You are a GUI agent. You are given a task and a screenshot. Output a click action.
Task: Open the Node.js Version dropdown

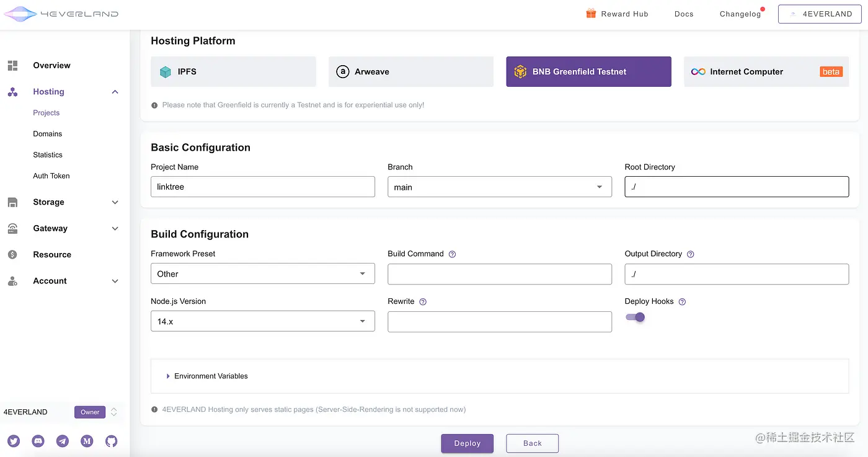pos(263,321)
